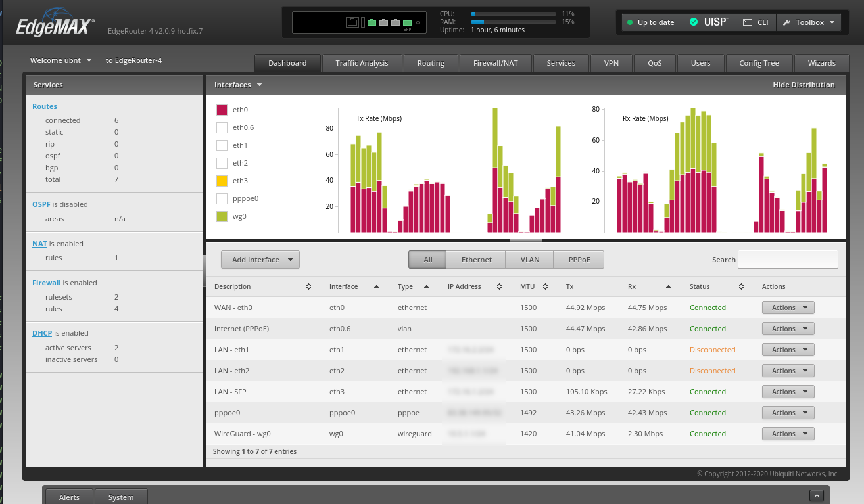Collapse the bottom panel with arrow button

[816, 496]
